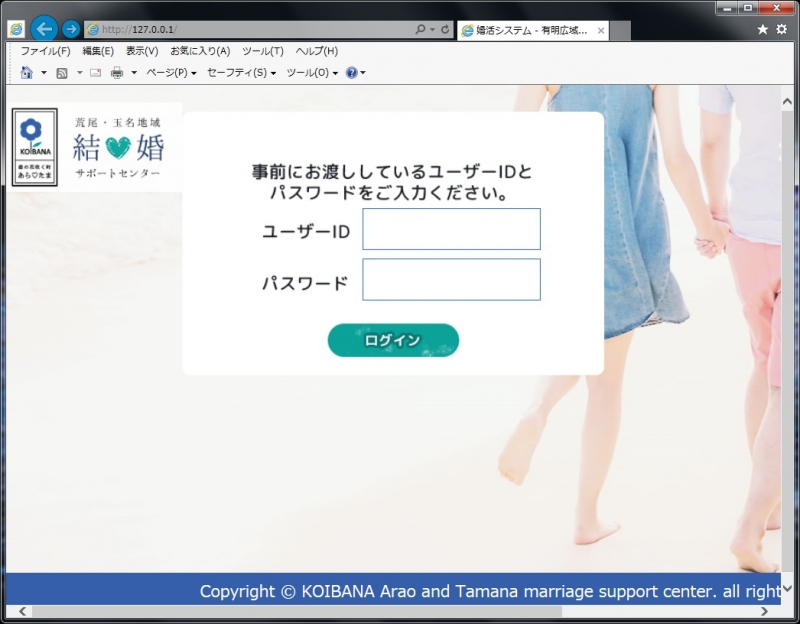Open the Tools gear icon

(x=781, y=30)
